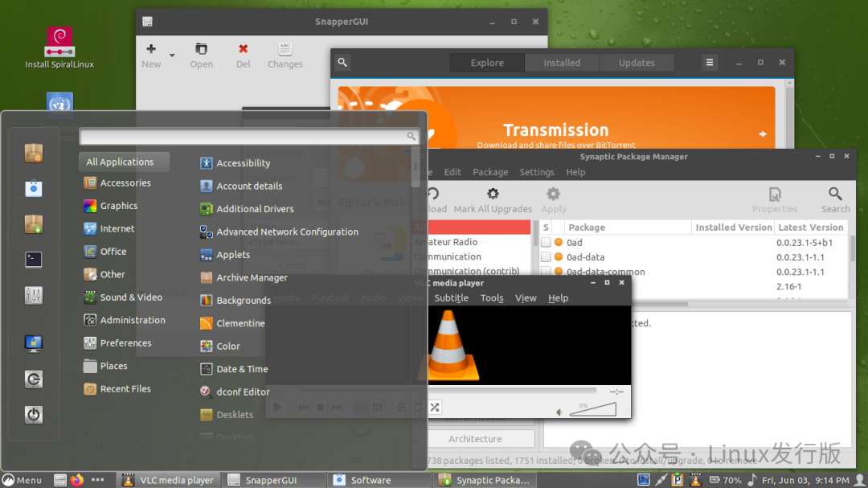Viewport: 868px width, 488px height.
Task: Switch to the Installed tab
Action: click(562, 63)
